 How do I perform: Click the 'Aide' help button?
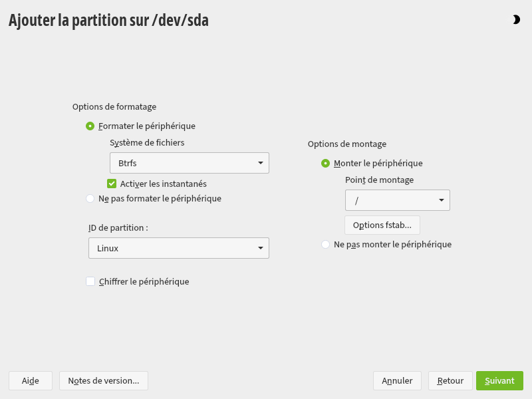(x=30, y=380)
